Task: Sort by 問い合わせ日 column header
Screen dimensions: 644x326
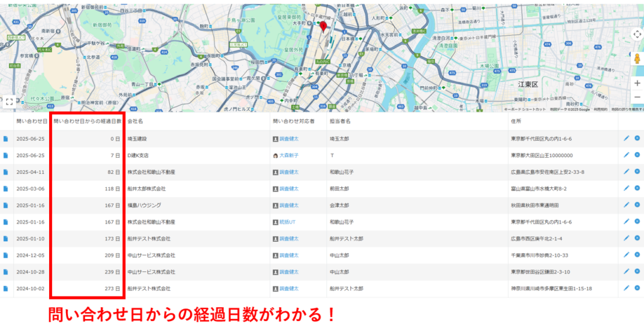Action: (31, 121)
